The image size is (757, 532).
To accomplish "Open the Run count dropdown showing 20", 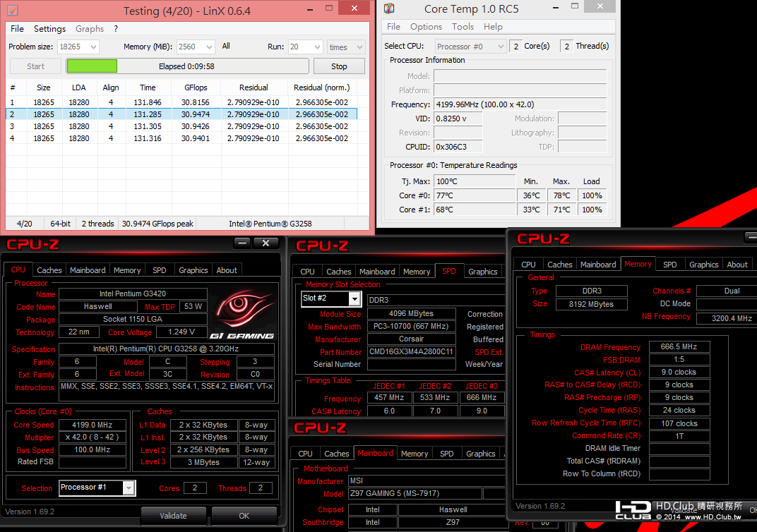I will [305, 47].
